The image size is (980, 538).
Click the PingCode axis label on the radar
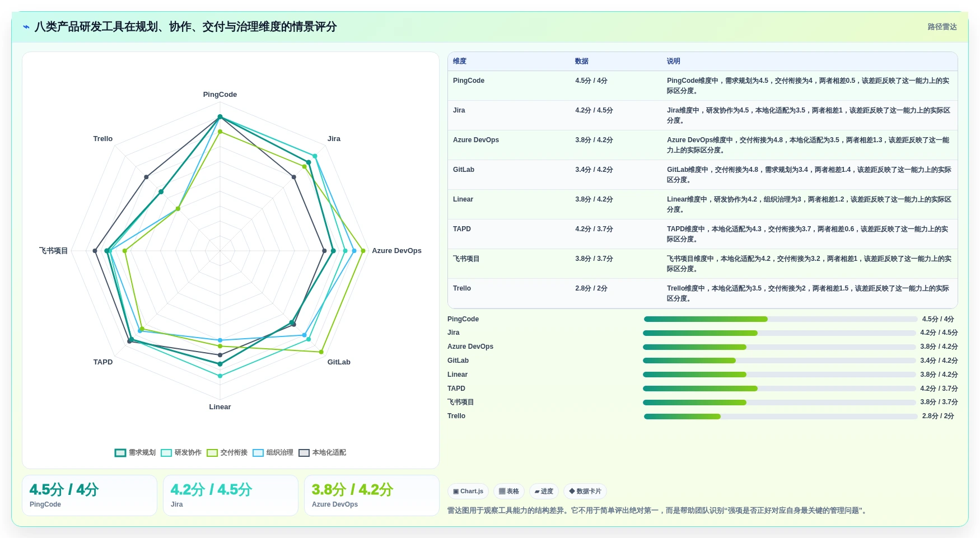tap(220, 95)
